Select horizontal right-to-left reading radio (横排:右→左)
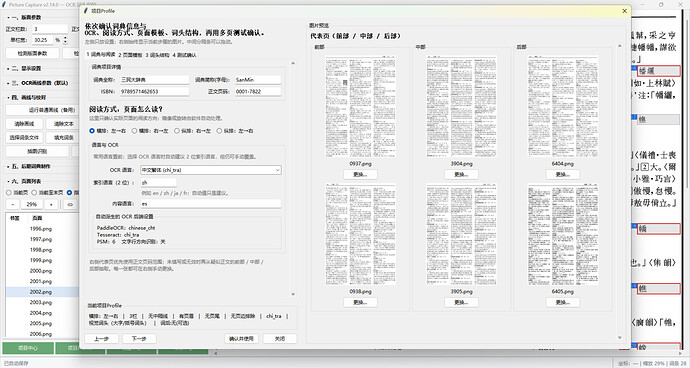The image size is (690, 368). click(150, 131)
